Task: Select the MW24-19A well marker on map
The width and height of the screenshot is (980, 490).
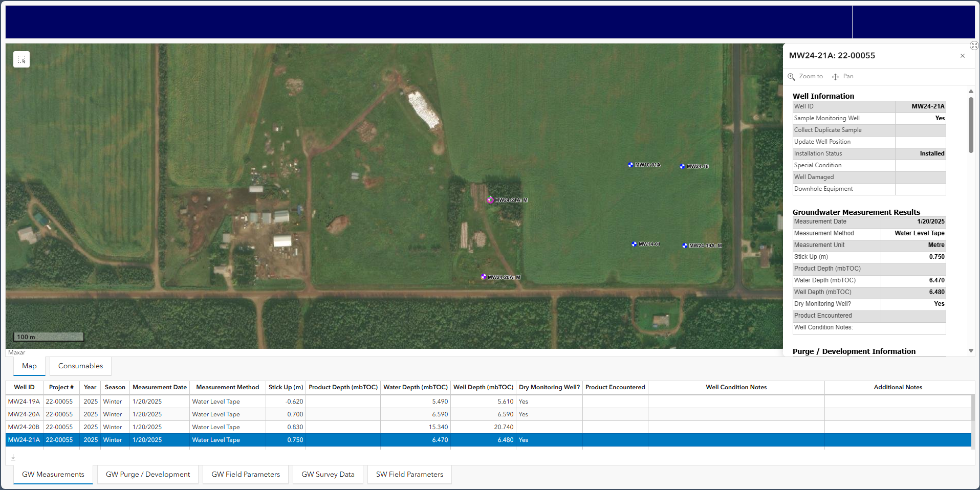Action: click(x=685, y=246)
